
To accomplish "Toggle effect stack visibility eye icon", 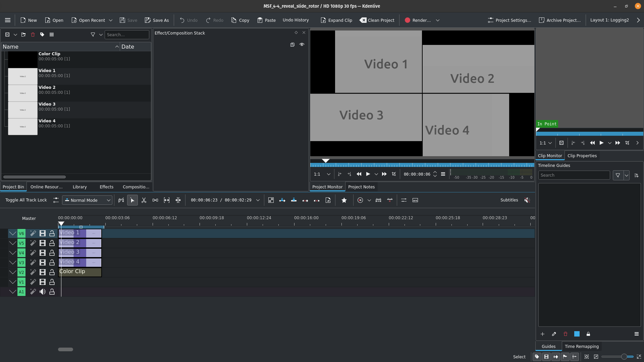I will coord(302,45).
